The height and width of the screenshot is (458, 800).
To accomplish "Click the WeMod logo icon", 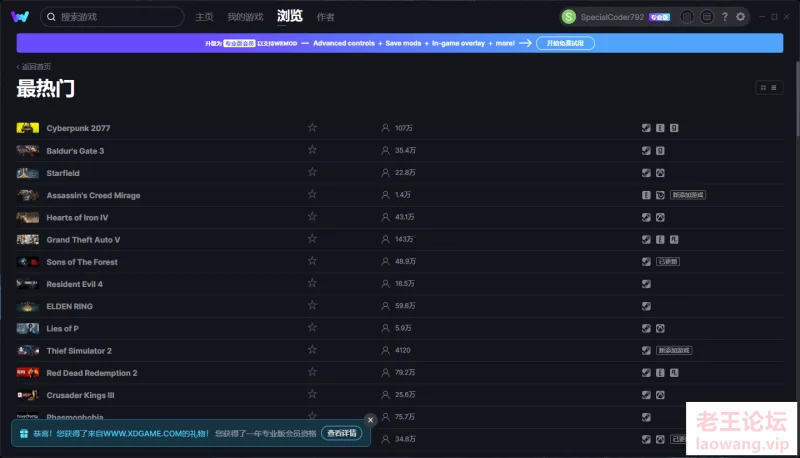I will pos(20,17).
